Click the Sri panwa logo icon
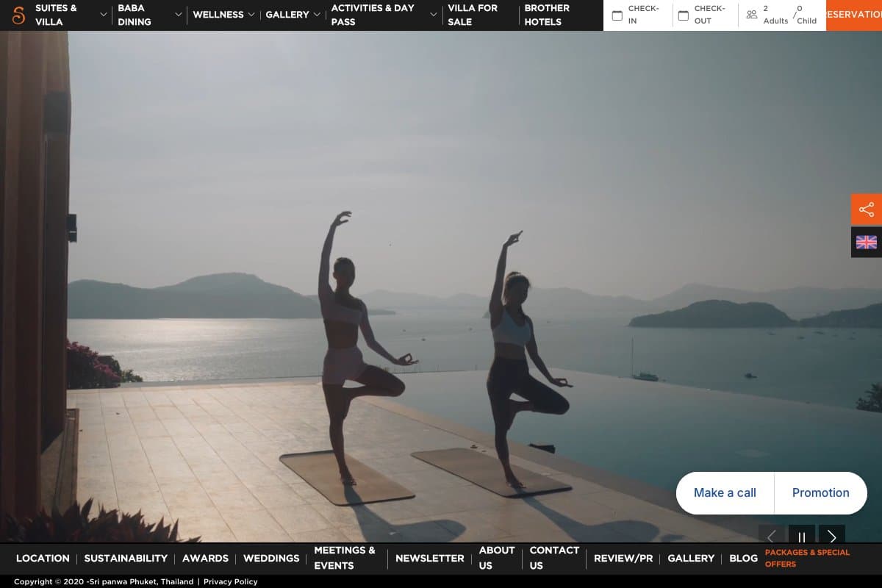 click(18, 15)
